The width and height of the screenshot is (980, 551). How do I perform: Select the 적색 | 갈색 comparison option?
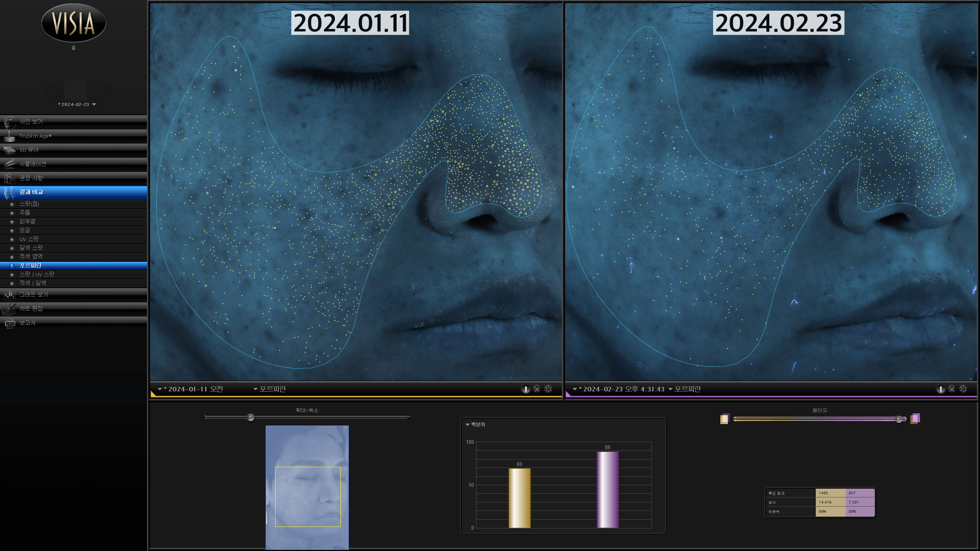(x=73, y=283)
